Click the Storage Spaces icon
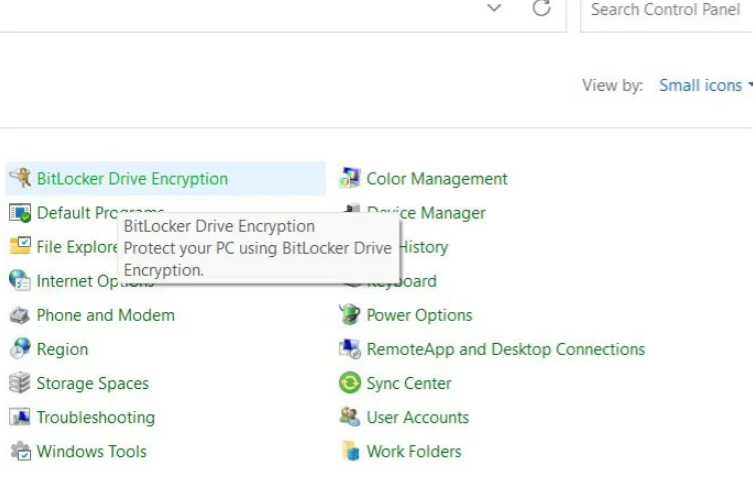The image size is (753, 485). tap(20, 383)
